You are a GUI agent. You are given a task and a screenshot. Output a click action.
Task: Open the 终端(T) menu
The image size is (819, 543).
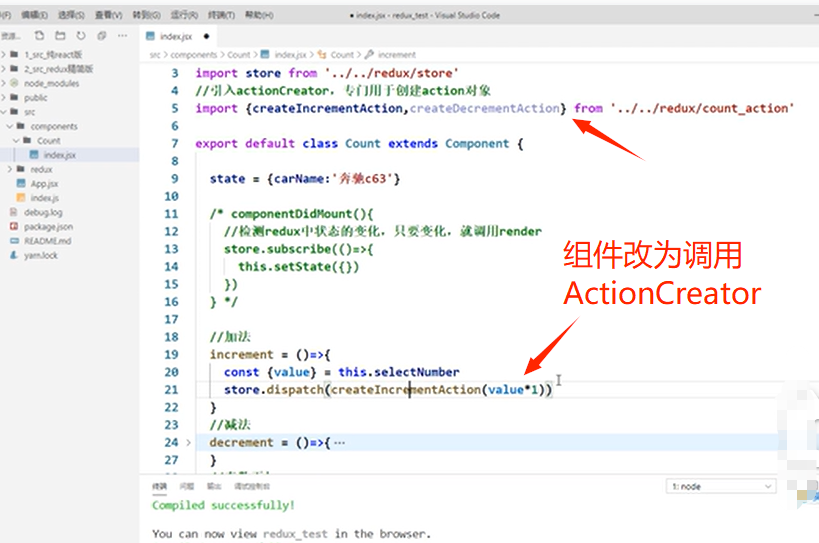(221, 15)
